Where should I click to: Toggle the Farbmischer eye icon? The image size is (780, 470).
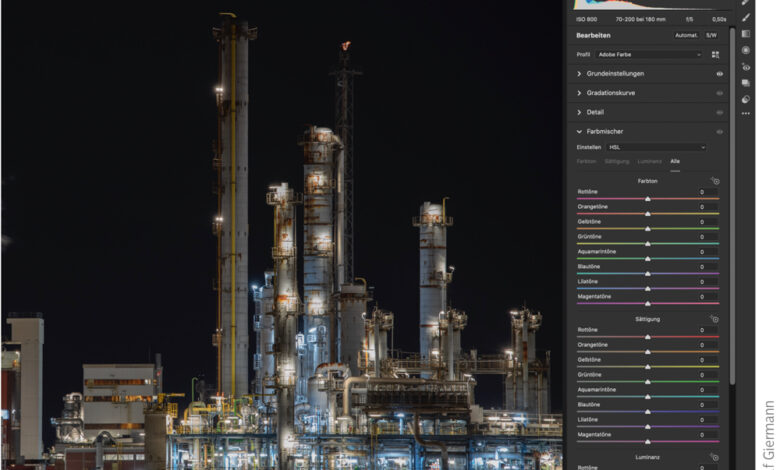tap(719, 131)
